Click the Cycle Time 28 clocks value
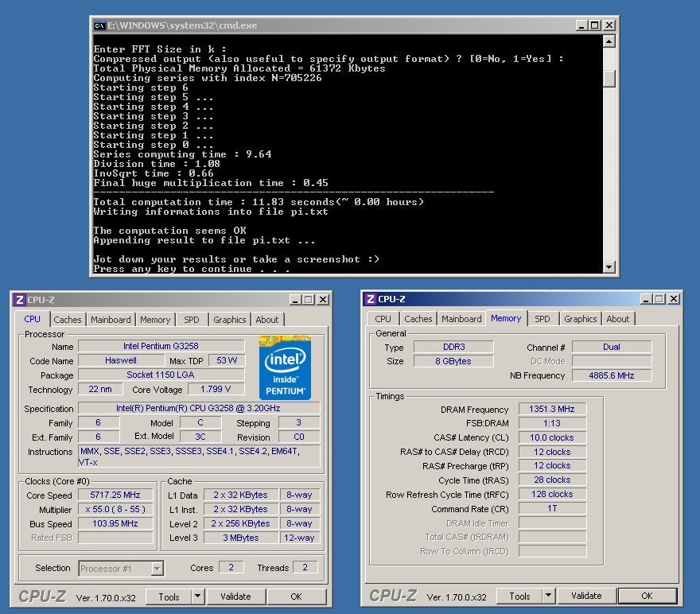 [552, 480]
